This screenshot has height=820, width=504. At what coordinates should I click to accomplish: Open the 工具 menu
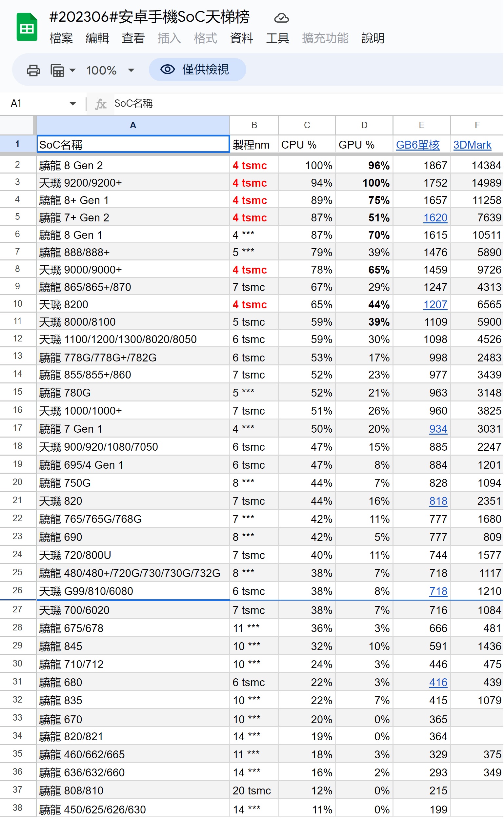(278, 38)
